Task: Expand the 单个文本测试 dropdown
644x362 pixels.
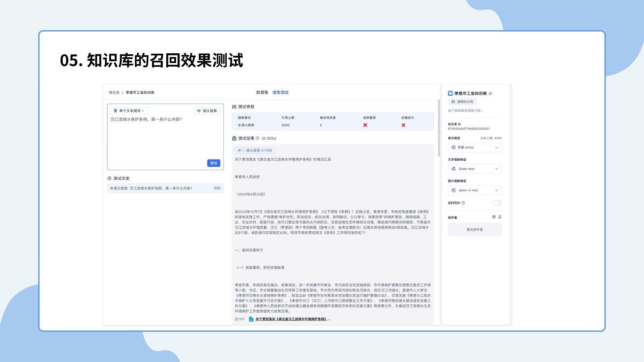Action: pos(129,111)
